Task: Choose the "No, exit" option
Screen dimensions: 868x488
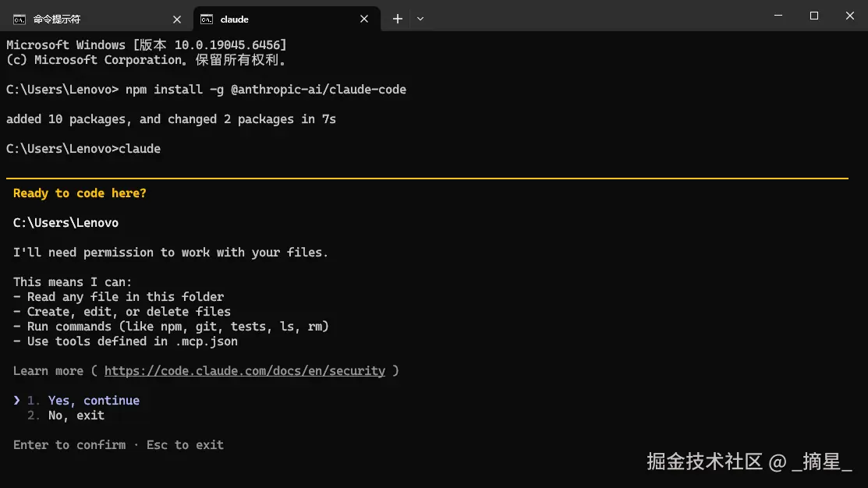Action: pyautogui.click(x=76, y=416)
